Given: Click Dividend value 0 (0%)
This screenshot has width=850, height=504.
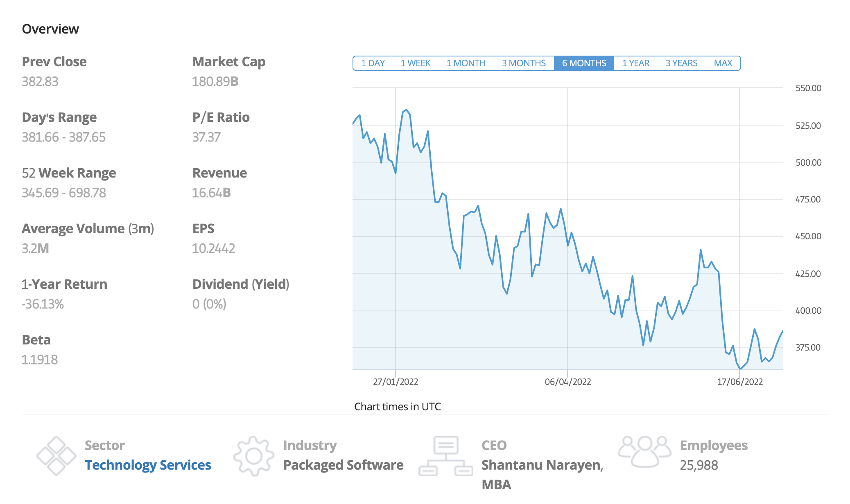Looking at the screenshot, I should (x=209, y=304).
